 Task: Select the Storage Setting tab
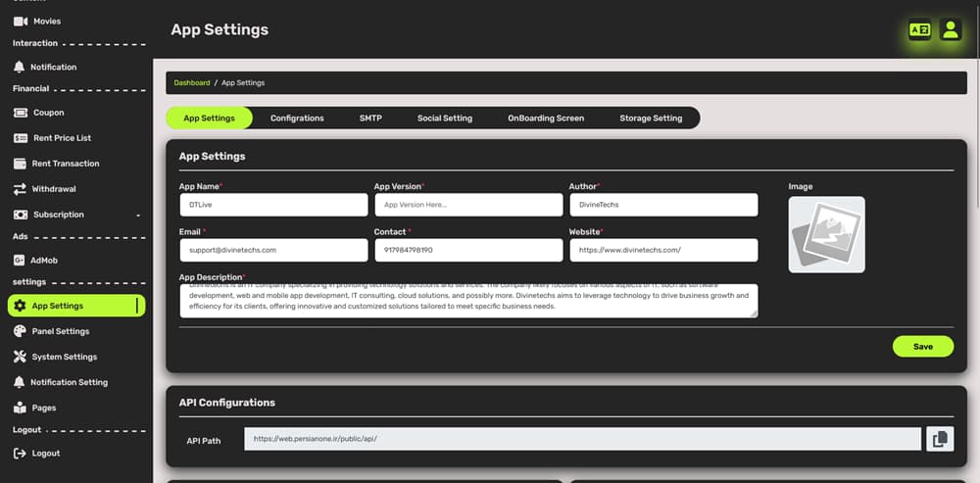click(x=651, y=118)
